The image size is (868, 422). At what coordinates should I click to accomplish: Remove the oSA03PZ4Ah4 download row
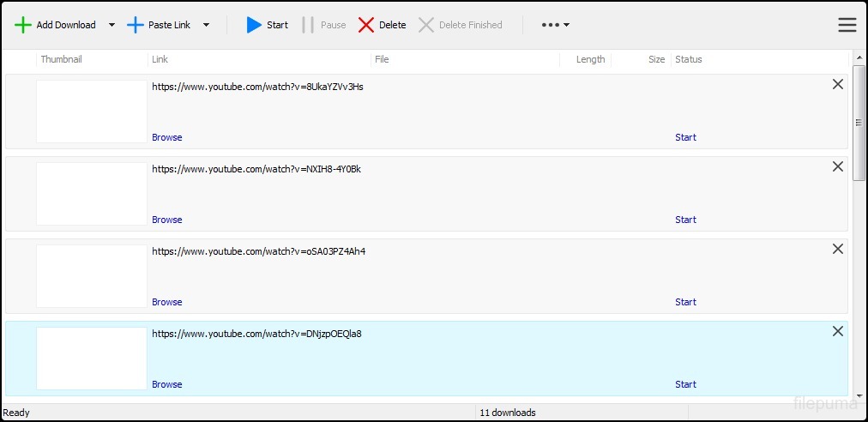coord(837,249)
